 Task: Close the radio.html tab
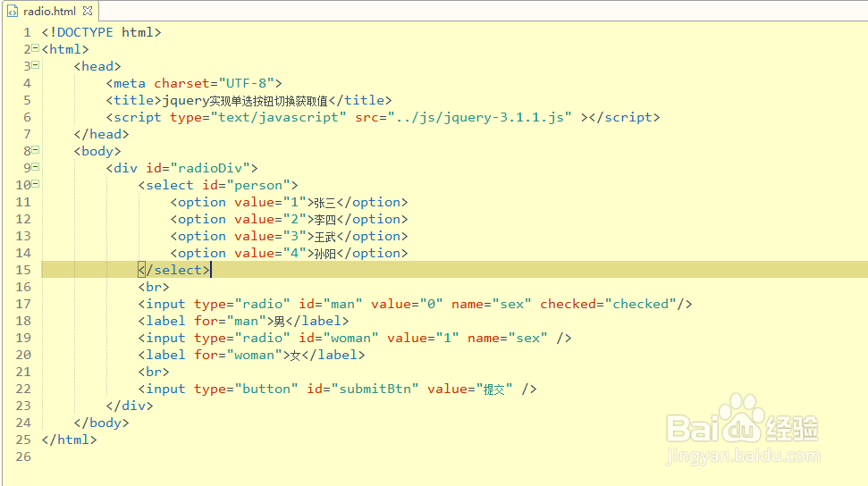click(88, 11)
